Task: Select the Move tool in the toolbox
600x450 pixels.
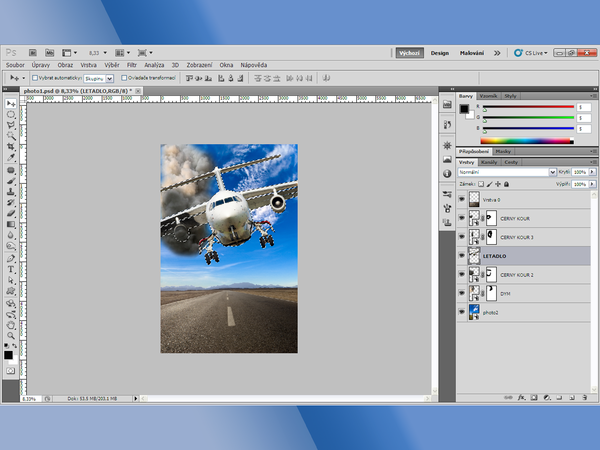Action: [x=11, y=104]
